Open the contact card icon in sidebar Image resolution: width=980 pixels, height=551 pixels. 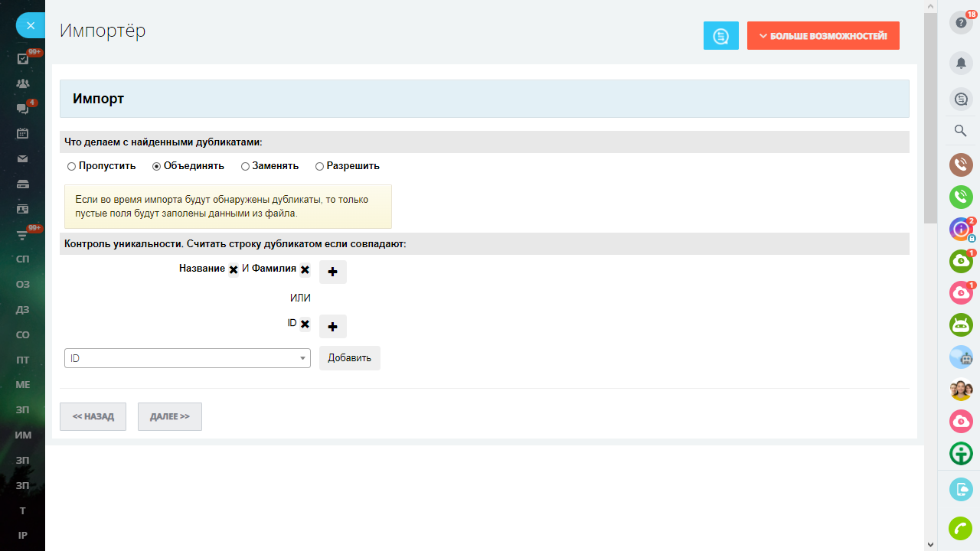(23, 209)
